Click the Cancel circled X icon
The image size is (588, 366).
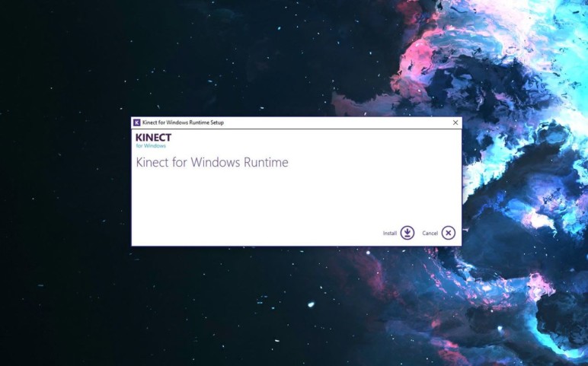[x=449, y=233]
